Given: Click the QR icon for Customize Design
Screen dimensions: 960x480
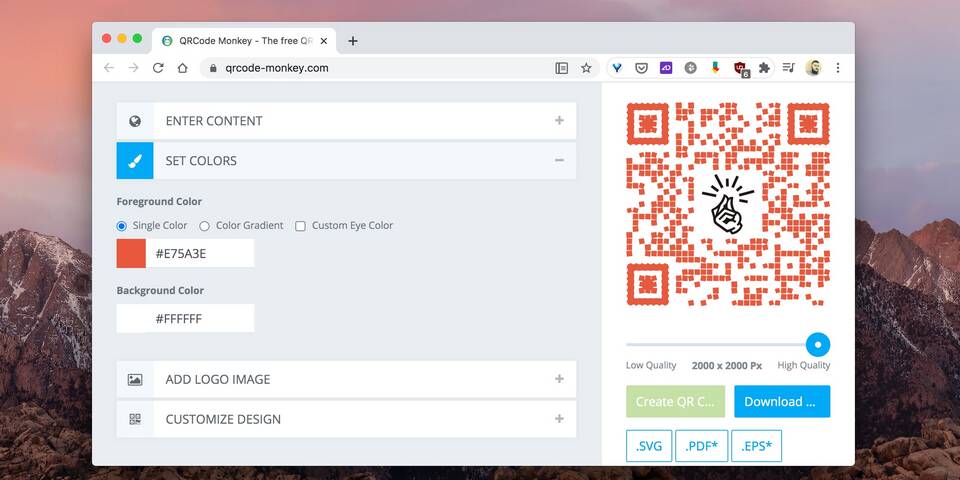Looking at the screenshot, I should [x=135, y=420].
